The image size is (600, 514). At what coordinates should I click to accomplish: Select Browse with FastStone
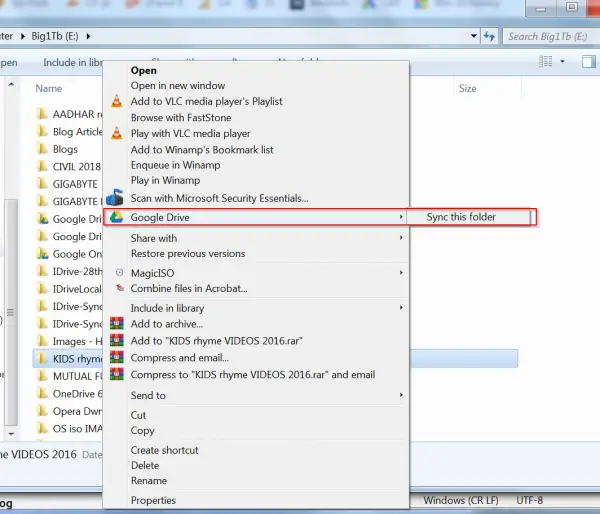(x=181, y=117)
